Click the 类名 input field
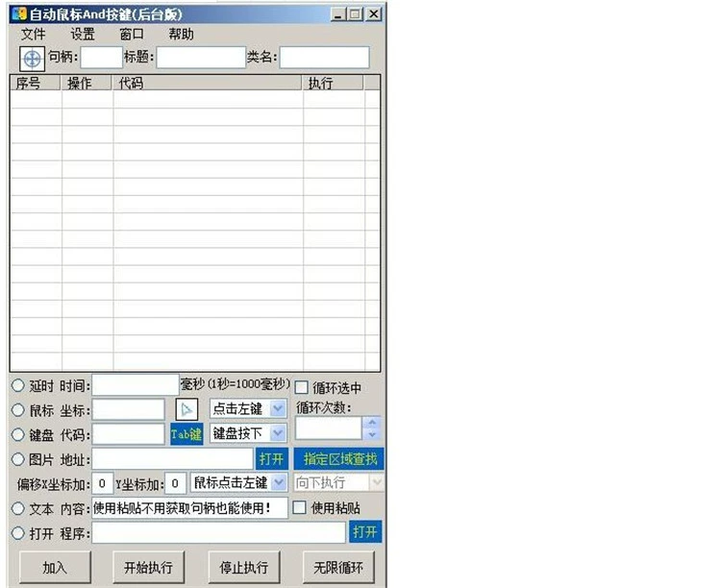Screen dimensions: 721x588 (x=324, y=58)
